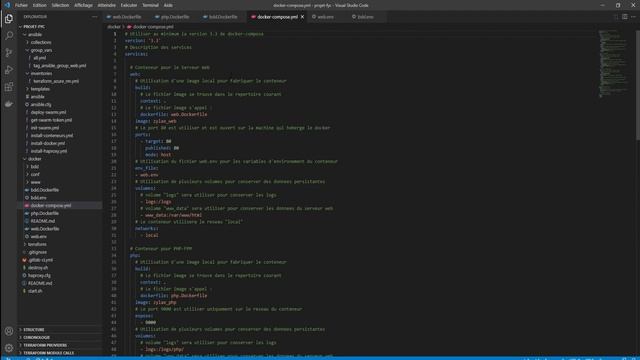Open the Explorer view in activity bar

coord(9,19)
